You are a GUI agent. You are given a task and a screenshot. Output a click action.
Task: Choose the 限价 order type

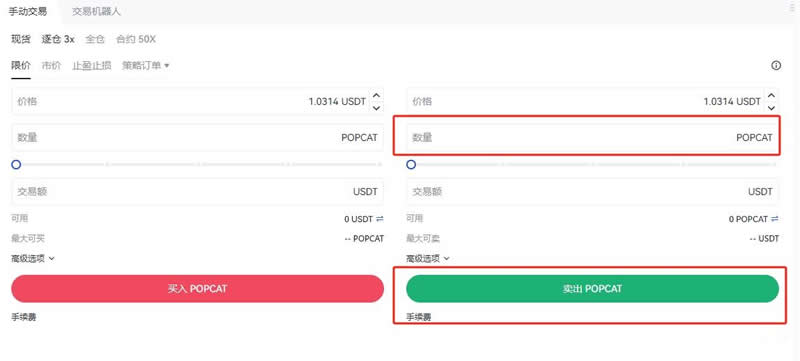click(21, 65)
